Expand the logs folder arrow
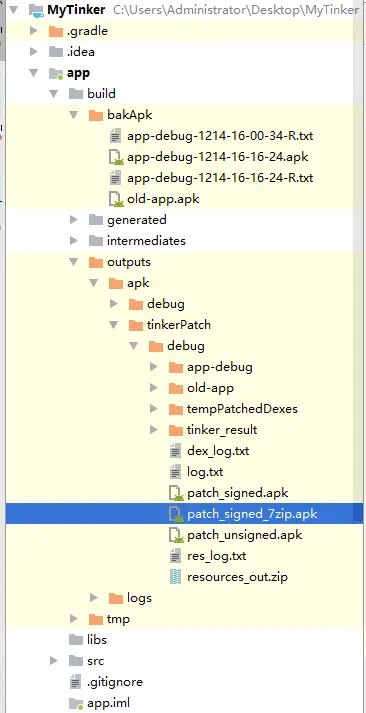366x713 pixels. pyautogui.click(x=94, y=598)
